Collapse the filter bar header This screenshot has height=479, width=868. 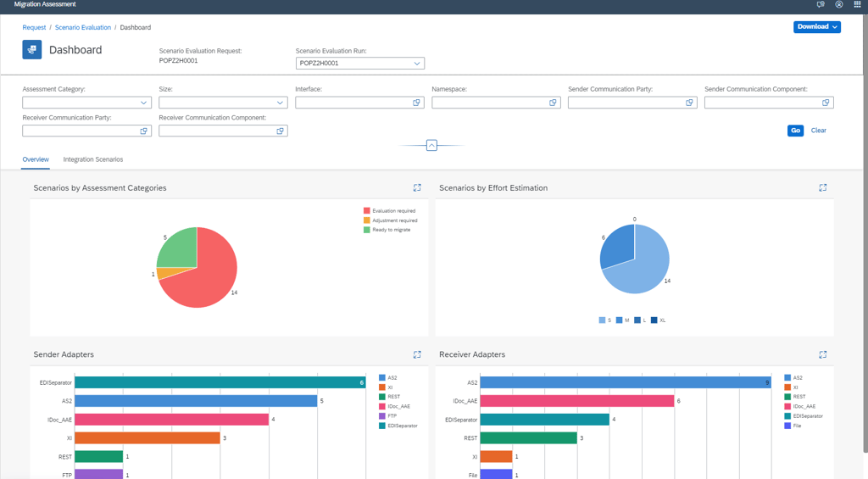click(x=431, y=145)
